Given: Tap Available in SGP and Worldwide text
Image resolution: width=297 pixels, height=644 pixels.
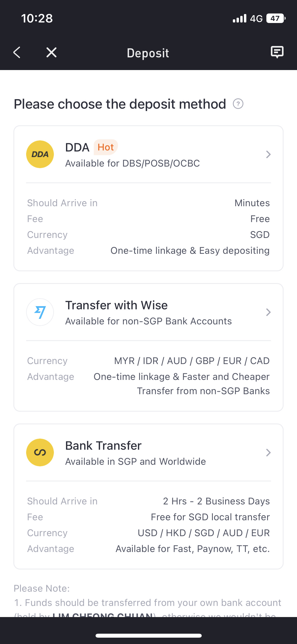Looking at the screenshot, I should [136, 462].
